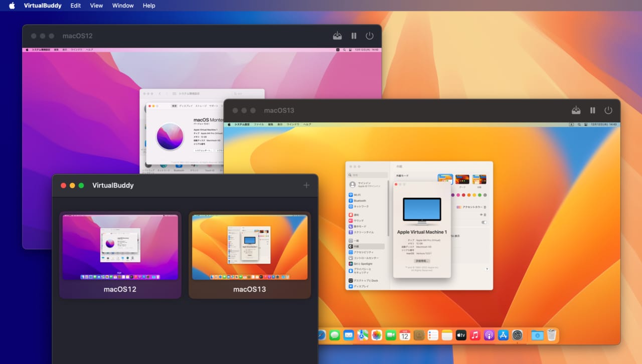Screen dimensions: 642x364
Task: Select the green accent color swatch
Action: [479, 195]
